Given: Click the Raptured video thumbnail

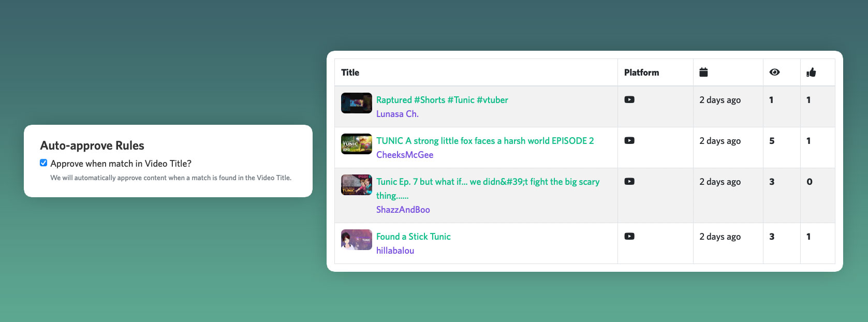Looking at the screenshot, I should coord(356,103).
